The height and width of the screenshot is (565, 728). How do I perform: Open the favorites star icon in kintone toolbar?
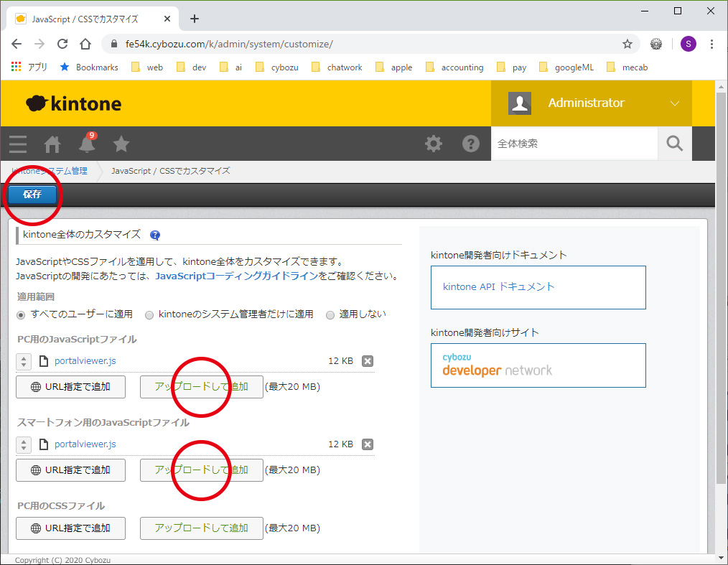click(x=121, y=144)
